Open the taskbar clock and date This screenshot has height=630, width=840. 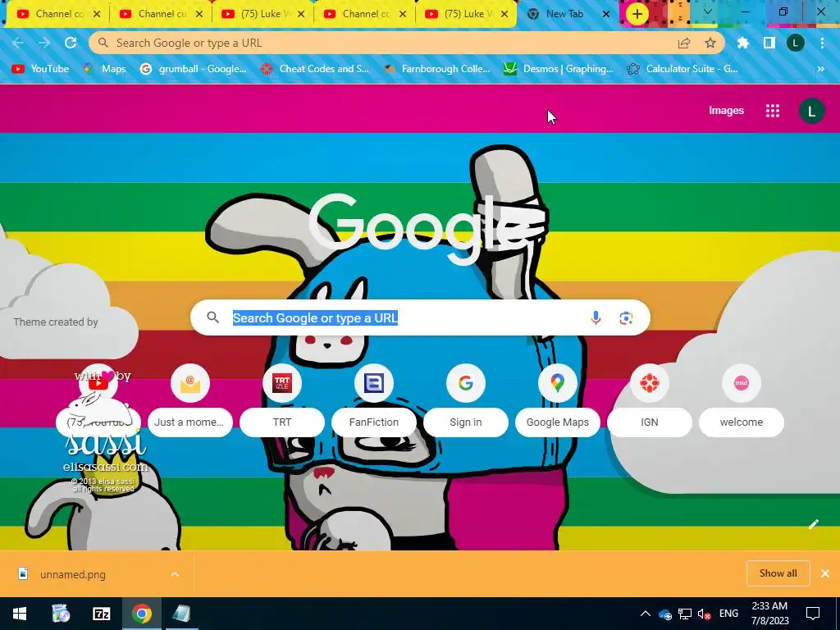tap(769, 614)
